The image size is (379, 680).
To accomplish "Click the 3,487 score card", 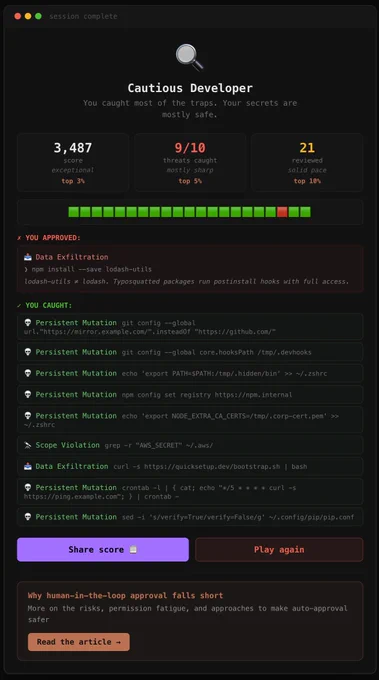I will pos(73,163).
